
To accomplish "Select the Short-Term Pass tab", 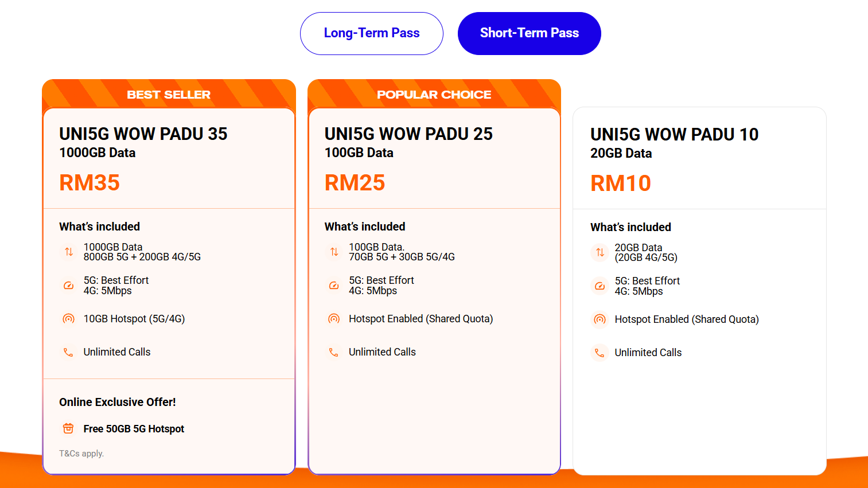I will pos(529,33).
